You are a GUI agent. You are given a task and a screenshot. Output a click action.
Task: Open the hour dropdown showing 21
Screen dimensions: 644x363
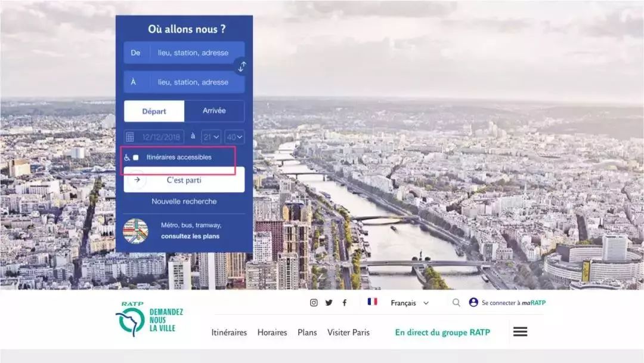point(211,137)
